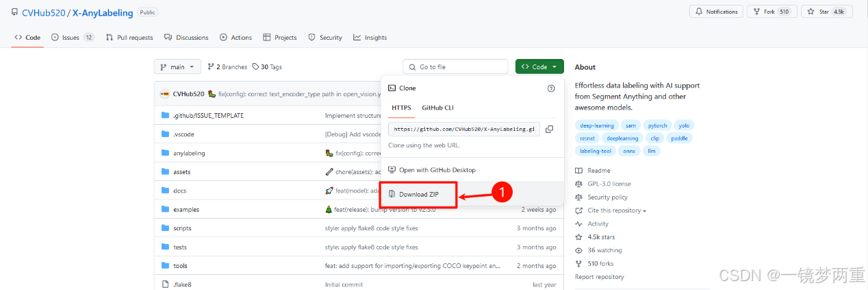Viewport: 868px width, 290px height.
Task: Open the X-AnyLabeling repo name link
Action: [x=101, y=12]
